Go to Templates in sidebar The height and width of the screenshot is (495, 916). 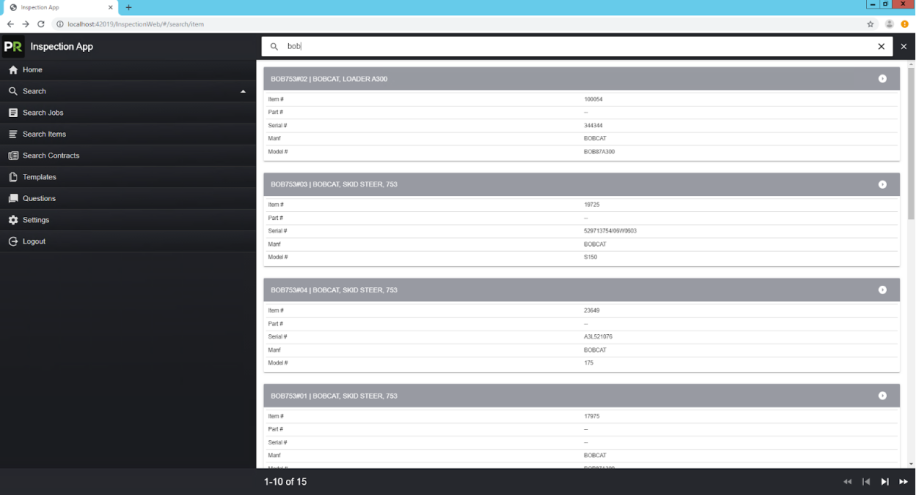pyautogui.click(x=39, y=177)
